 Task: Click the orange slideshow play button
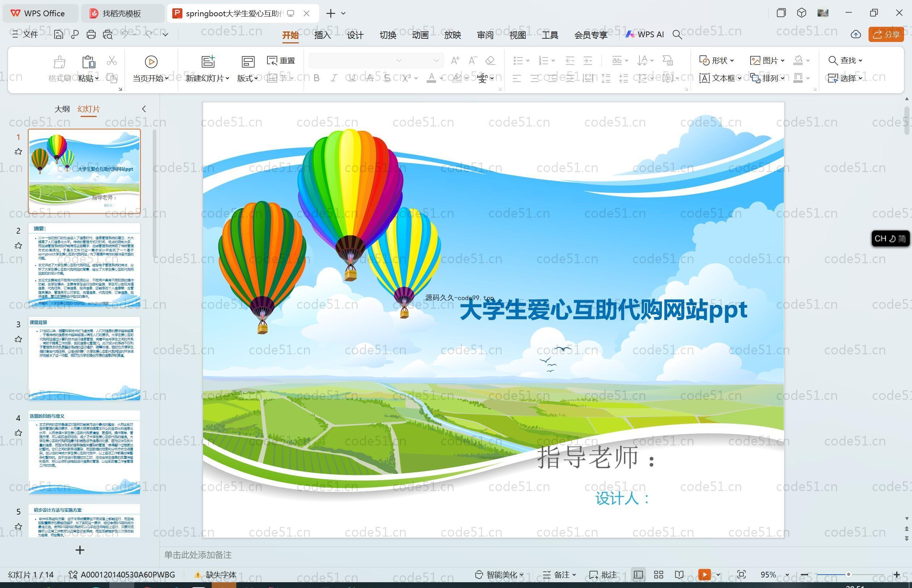pos(705,575)
